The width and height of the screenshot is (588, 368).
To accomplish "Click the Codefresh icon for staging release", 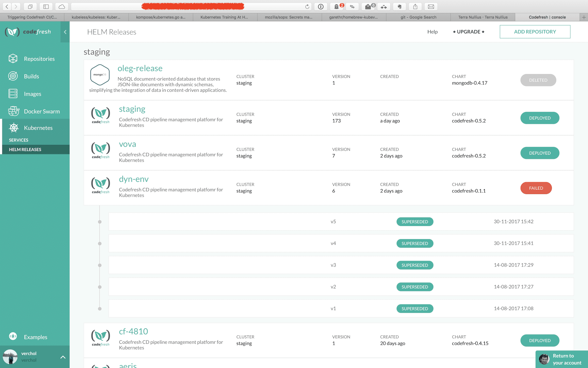I will click(101, 115).
